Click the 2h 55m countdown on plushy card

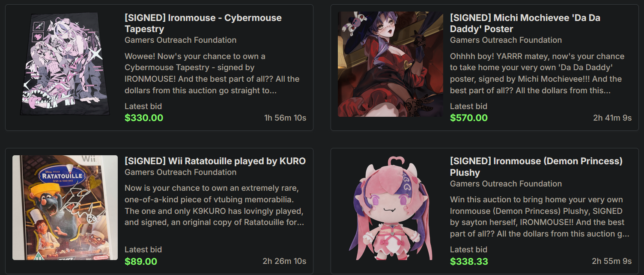coord(611,261)
